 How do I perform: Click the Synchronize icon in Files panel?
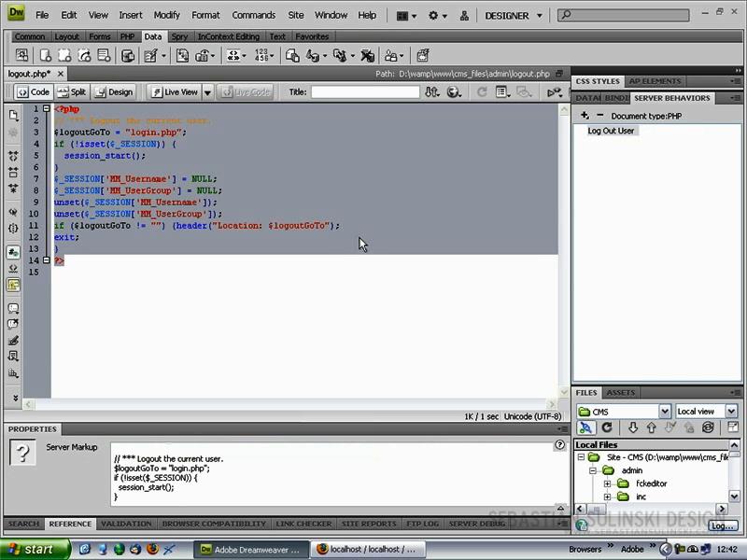coord(708,427)
